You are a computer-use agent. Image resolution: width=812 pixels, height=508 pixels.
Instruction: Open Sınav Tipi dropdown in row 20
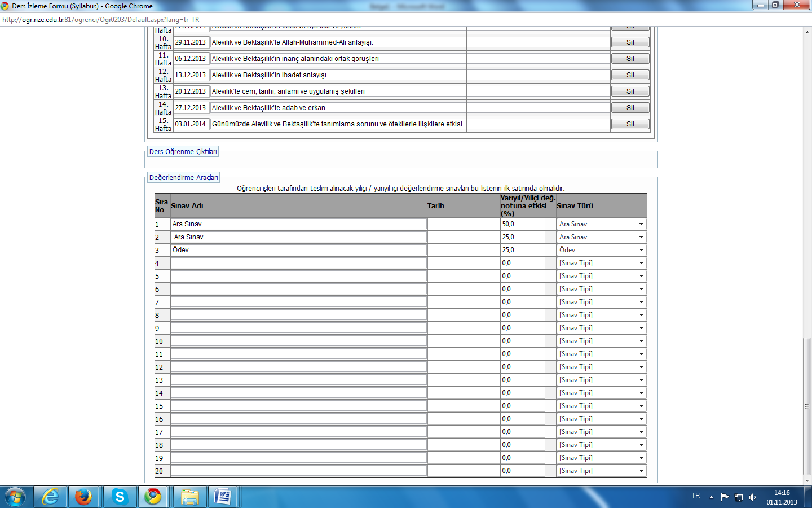click(601, 471)
